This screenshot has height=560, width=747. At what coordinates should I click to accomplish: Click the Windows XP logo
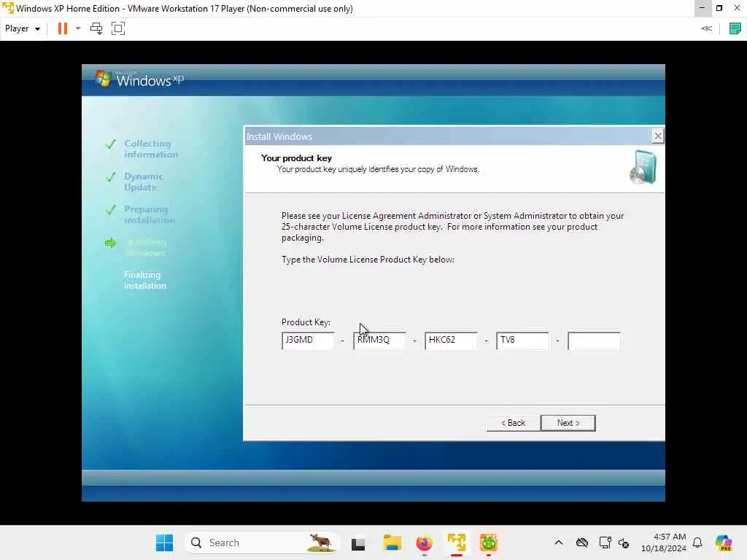click(139, 79)
